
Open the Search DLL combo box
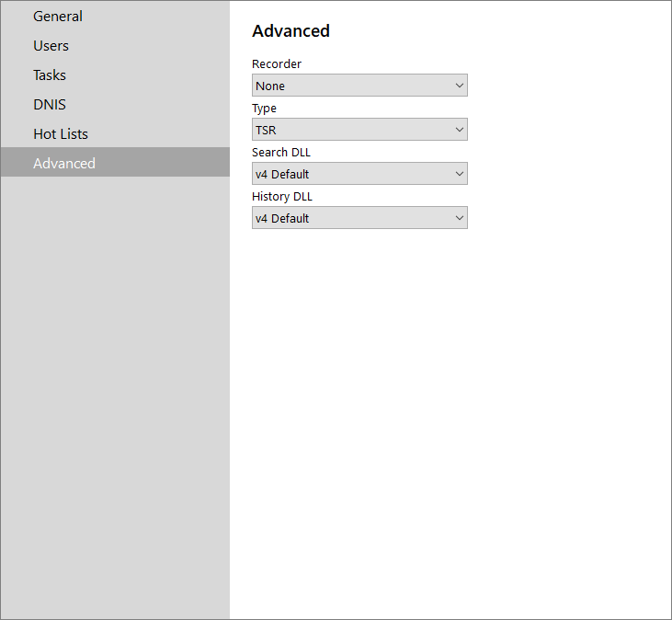click(x=359, y=174)
